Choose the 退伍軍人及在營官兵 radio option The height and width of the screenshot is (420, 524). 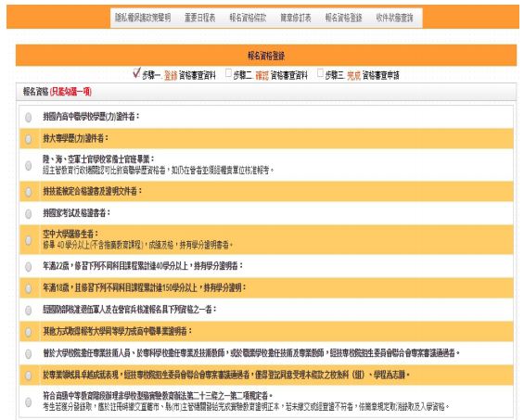point(29,310)
